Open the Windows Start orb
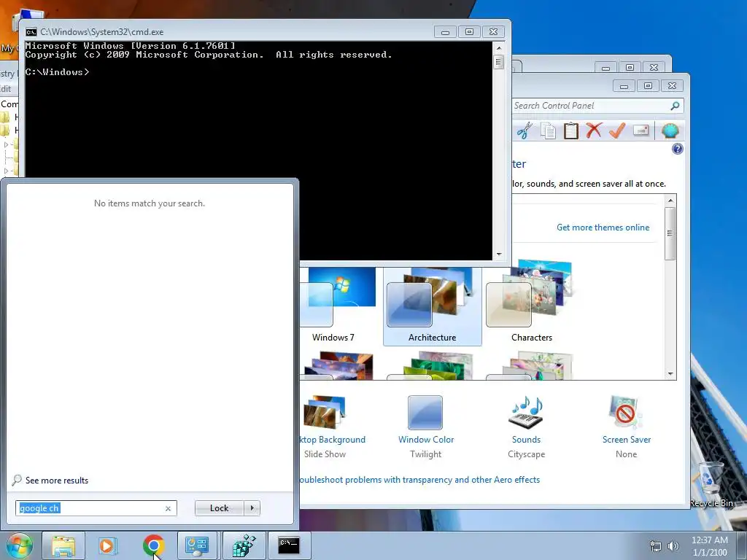Image resolution: width=747 pixels, height=560 pixels. coord(19,545)
